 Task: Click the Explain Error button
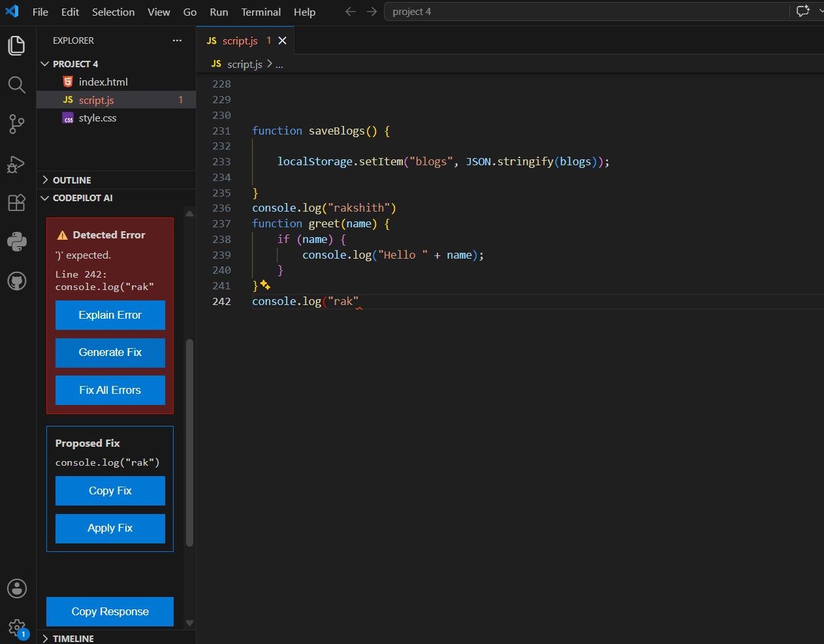[110, 315]
